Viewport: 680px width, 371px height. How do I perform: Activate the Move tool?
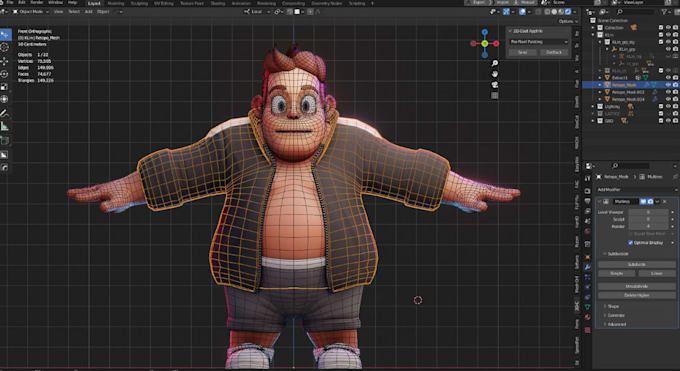point(4,61)
